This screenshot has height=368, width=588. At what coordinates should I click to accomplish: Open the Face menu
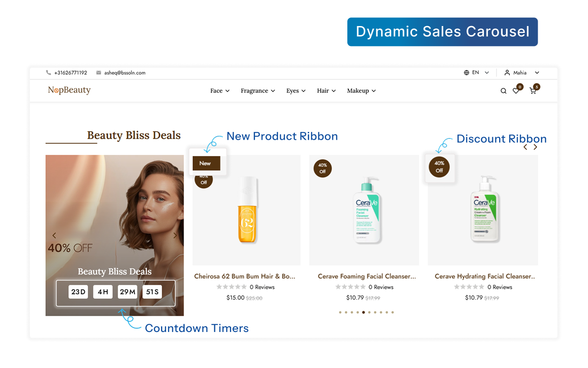[220, 91]
